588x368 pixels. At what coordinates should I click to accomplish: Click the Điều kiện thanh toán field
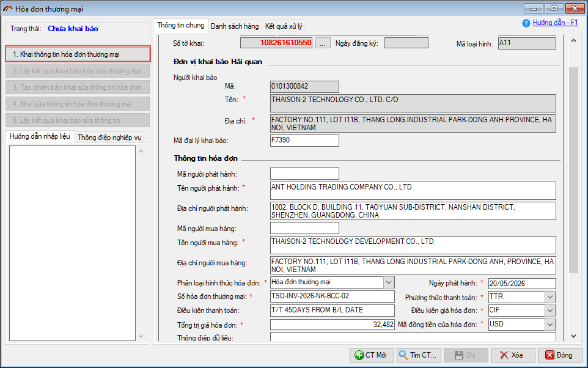tap(333, 310)
